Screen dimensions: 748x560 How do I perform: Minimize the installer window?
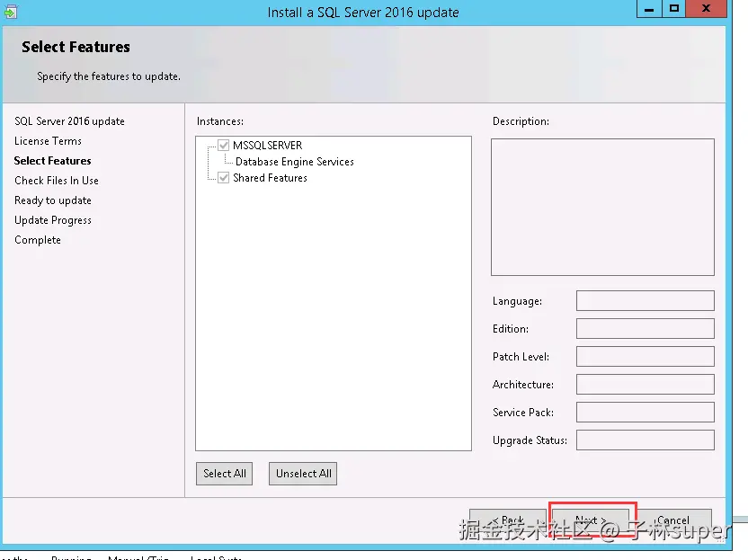649,9
